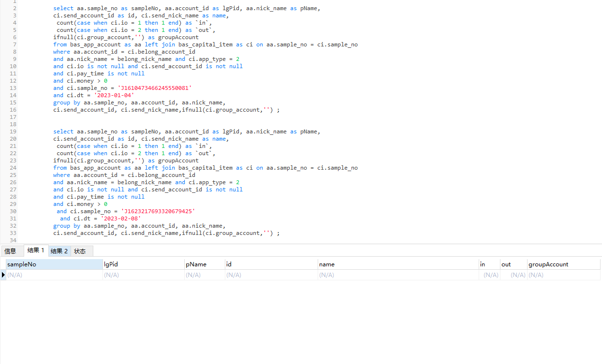This screenshot has width=602, height=364.
Task: Place cursor on 'J1623217693320679425' value
Action: (158, 211)
